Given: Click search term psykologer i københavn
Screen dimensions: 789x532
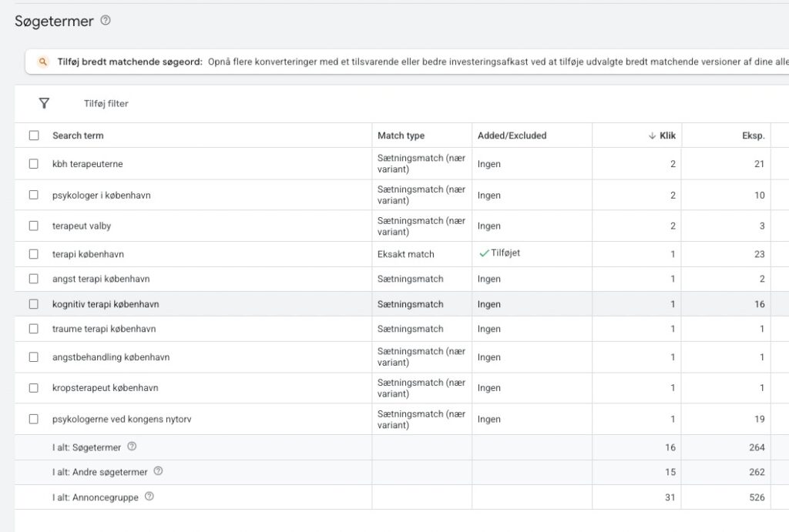Looking at the screenshot, I should 102,195.
